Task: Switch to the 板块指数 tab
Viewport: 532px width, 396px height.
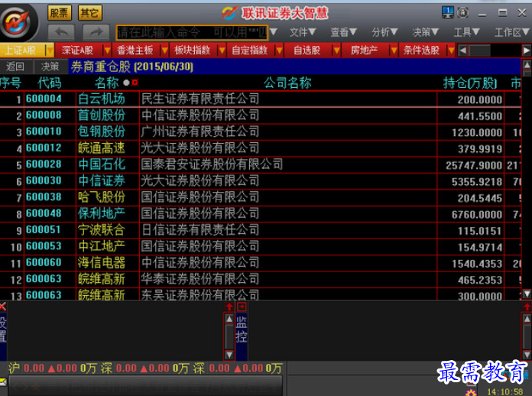Action: pos(193,50)
